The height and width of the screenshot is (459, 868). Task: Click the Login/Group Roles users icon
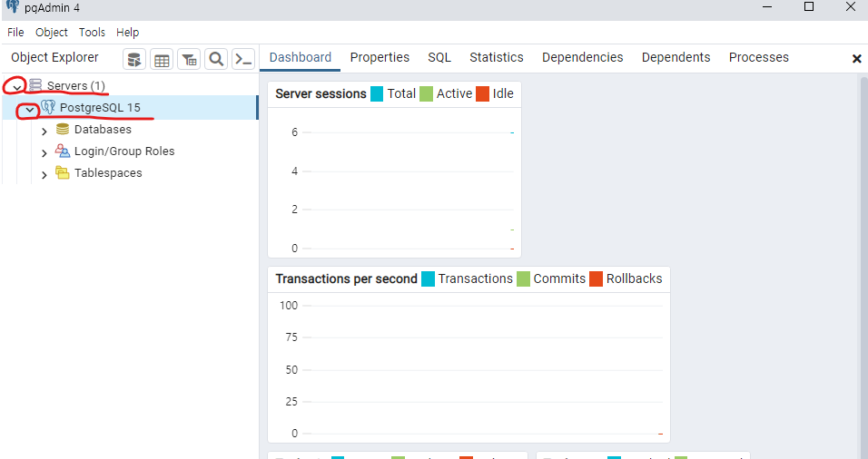click(63, 151)
